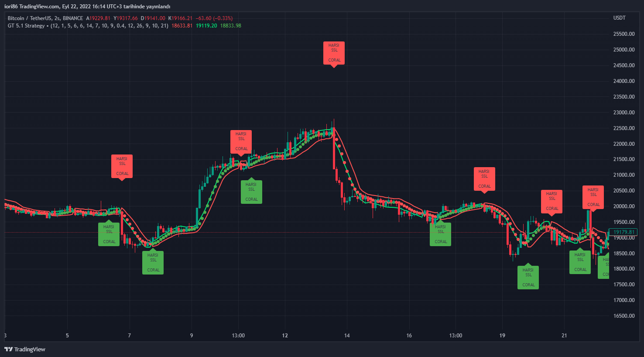Click the close value K19166.21

tap(181, 18)
